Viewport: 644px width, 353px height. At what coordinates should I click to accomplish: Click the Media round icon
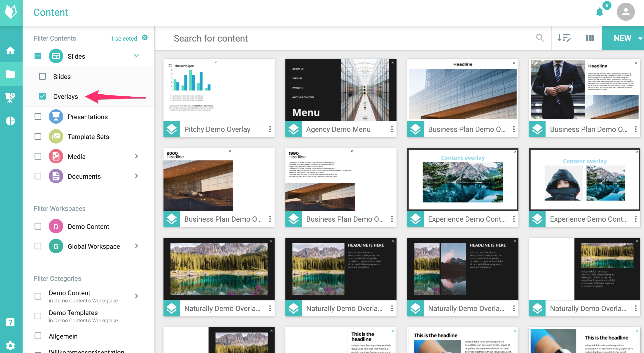tap(56, 156)
